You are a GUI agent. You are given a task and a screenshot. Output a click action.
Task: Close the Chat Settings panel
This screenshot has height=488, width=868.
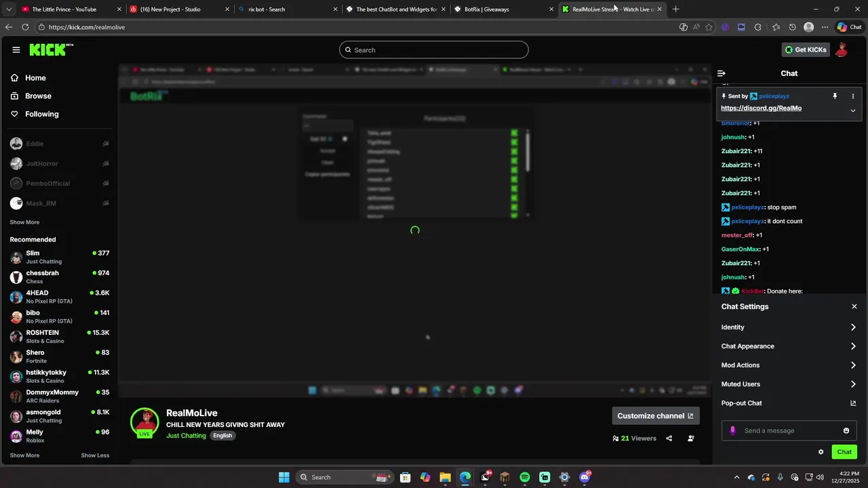pyautogui.click(x=854, y=306)
